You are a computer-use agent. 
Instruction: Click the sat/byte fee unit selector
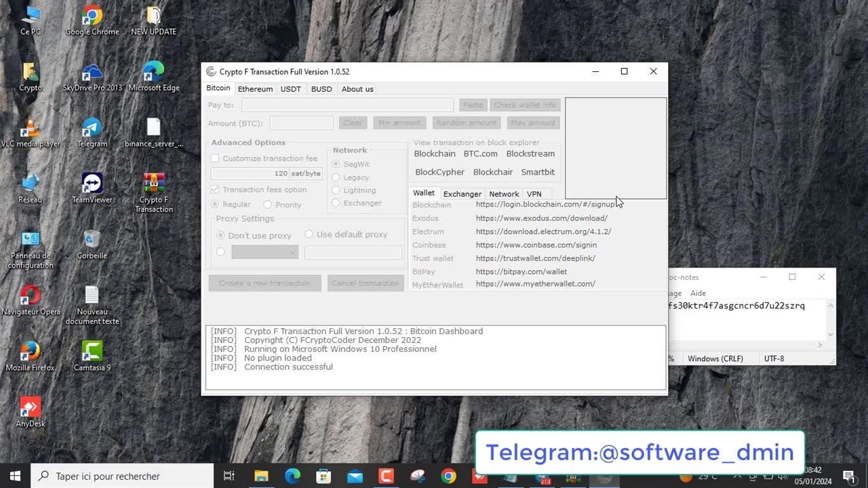(306, 174)
